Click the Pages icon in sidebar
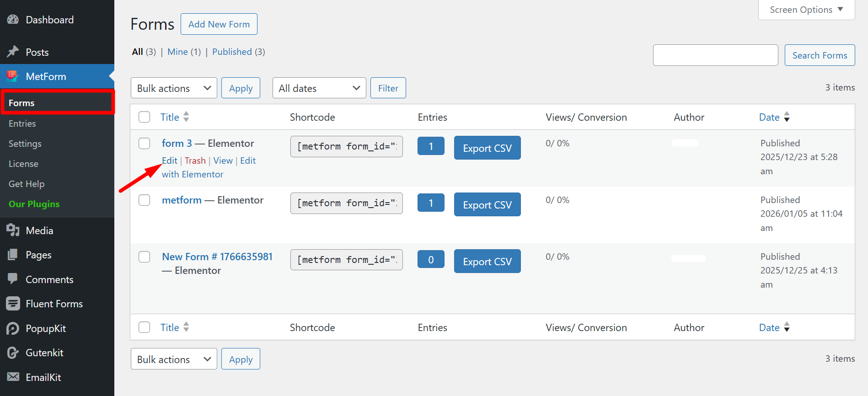The width and height of the screenshot is (868, 396). [13, 255]
